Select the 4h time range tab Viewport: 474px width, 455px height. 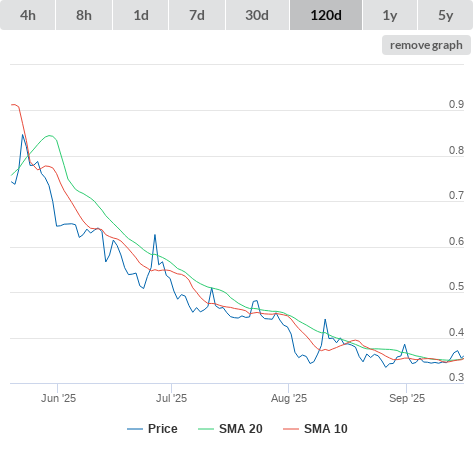tap(28, 15)
